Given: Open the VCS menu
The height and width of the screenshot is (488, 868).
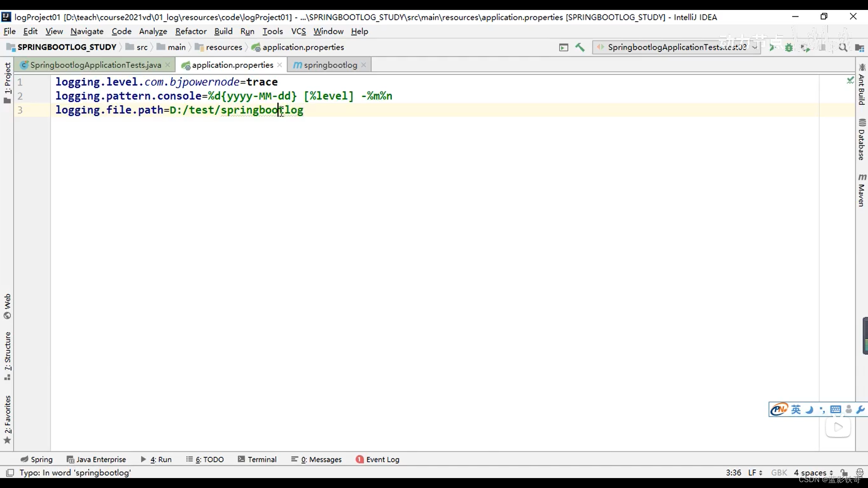Looking at the screenshot, I should [298, 31].
